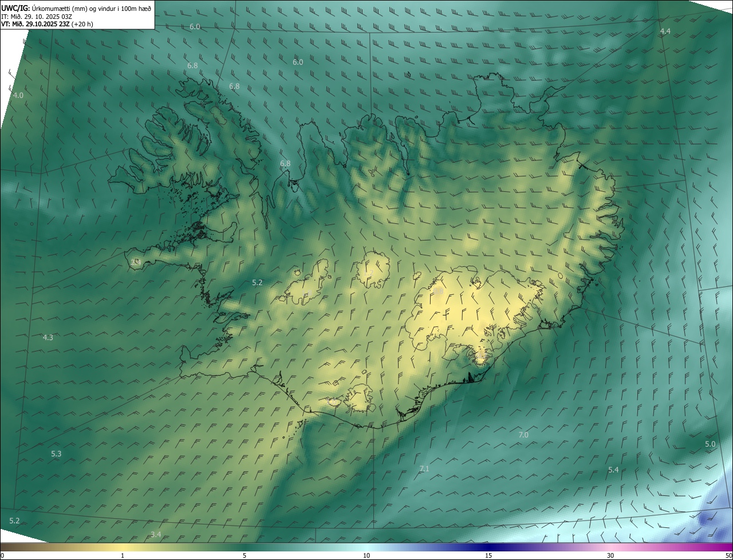Click the '15' tick on the color scale
733x560 pixels.
click(488, 556)
